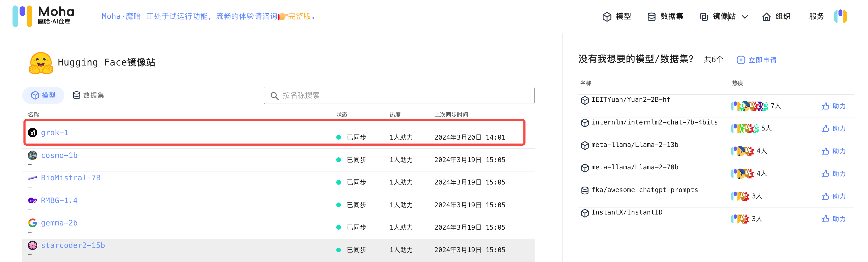The height and width of the screenshot is (262, 868).
Task: Click 助力 for fka/awesome-chatgpt-prompts
Action: pos(834,196)
